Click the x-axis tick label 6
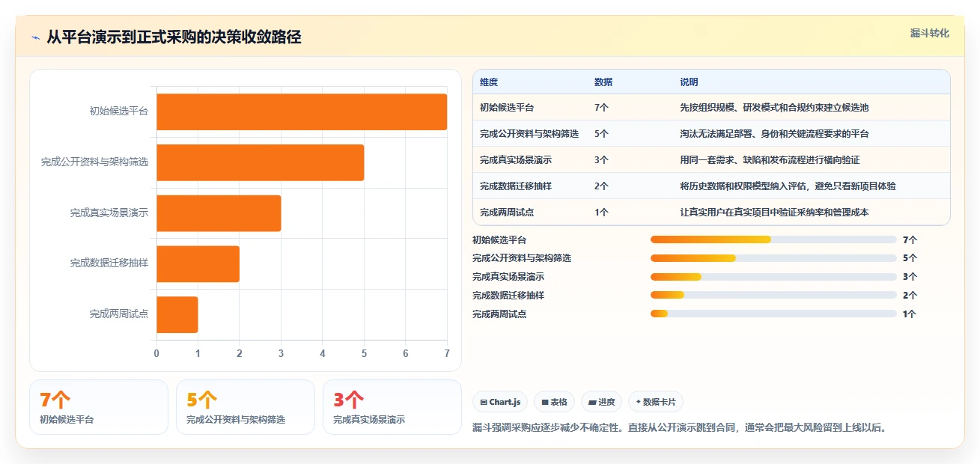The width and height of the screenshot is (980, 464). (406, 353)
